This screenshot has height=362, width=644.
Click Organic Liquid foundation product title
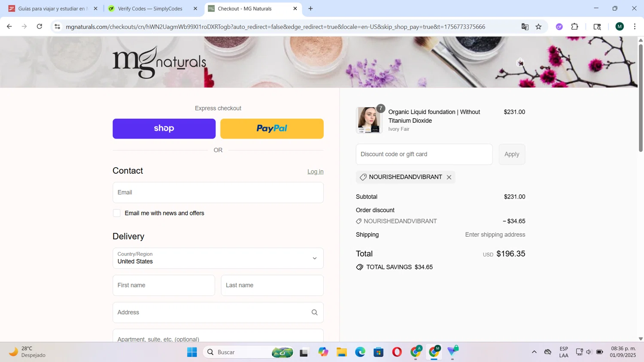click(x=434, y=116)
